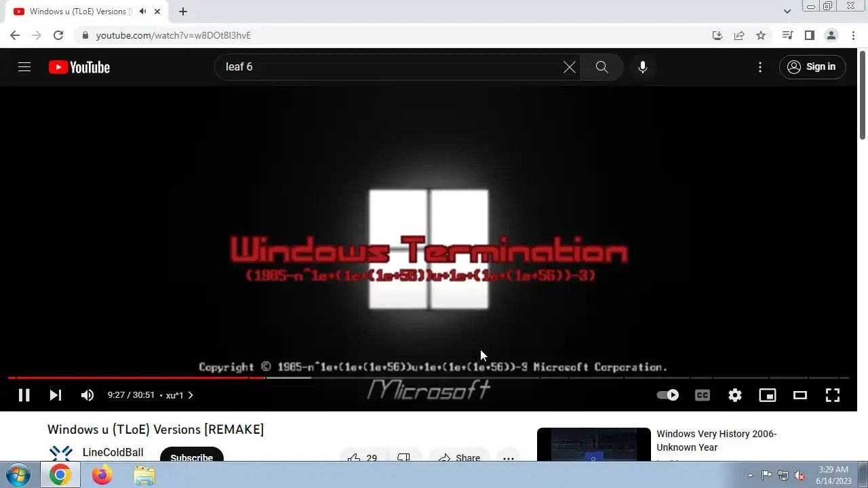Screen dimensions: 868x488
Task: Open more actions ellipsis under video
Action: (509, 457)
